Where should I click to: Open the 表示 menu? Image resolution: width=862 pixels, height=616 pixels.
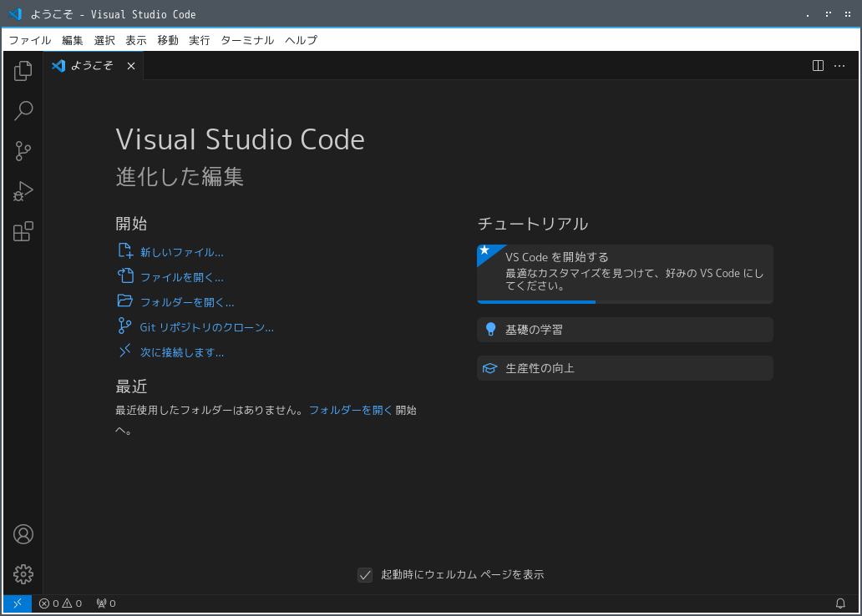(136, 40)
